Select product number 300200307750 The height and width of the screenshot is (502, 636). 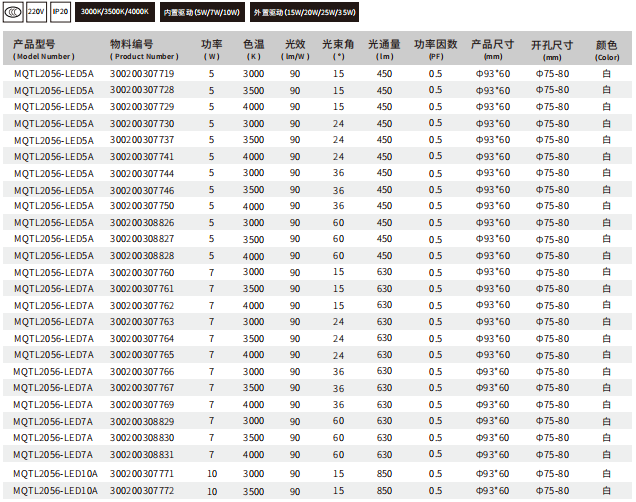click(142, 206)
